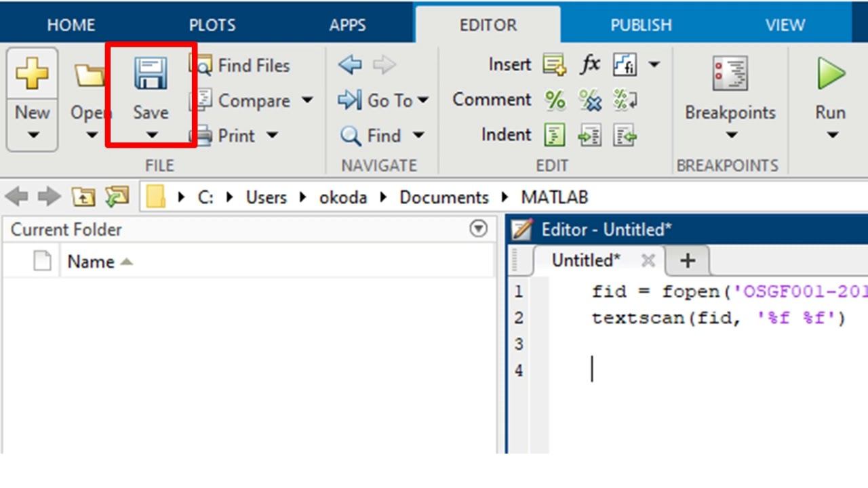This screenshot has width=868, height=488.
Task: Expand the Open dropdown arrow
Action: point(92,135)
